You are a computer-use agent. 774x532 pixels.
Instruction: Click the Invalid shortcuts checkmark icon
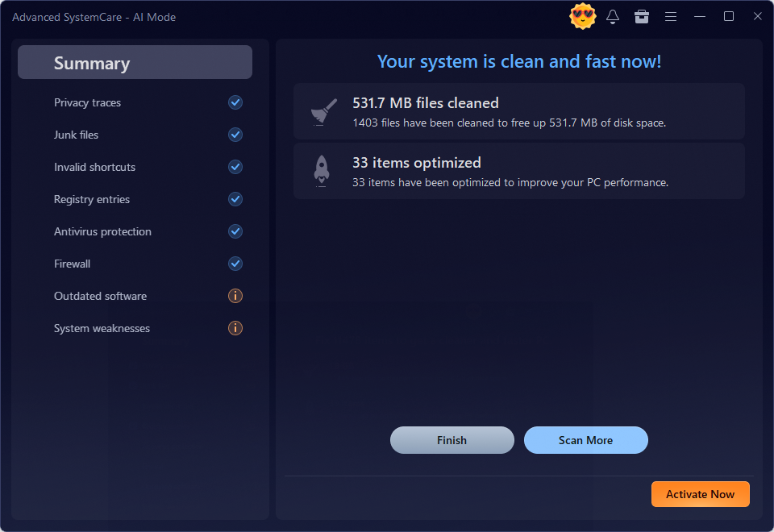[235, 167]
